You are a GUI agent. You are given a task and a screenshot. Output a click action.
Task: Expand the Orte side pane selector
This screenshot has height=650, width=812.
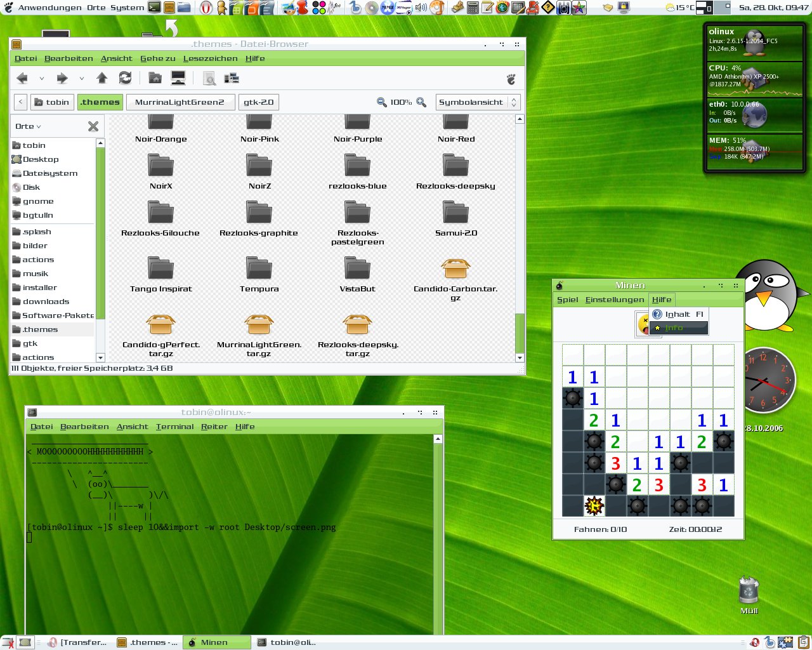coord(29,126)
